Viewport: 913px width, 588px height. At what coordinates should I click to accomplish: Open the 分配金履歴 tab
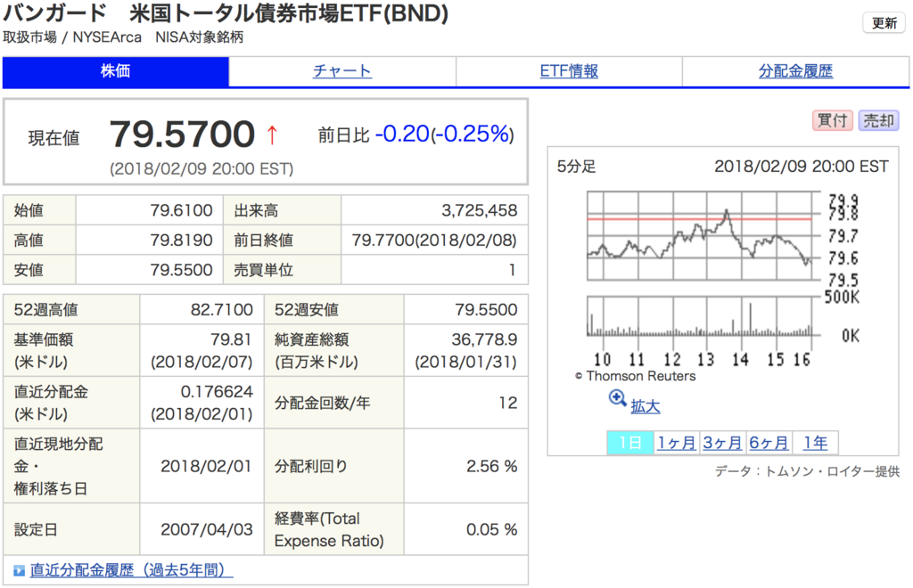(x=795, y=71)
